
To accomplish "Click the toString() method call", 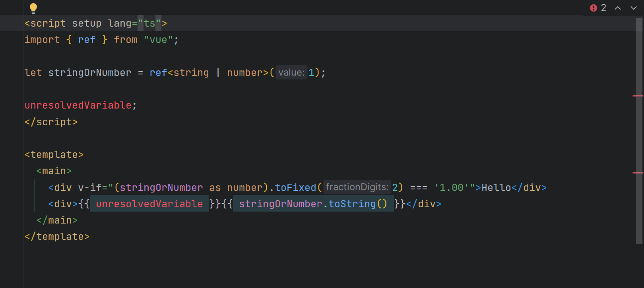I will 357,204.
